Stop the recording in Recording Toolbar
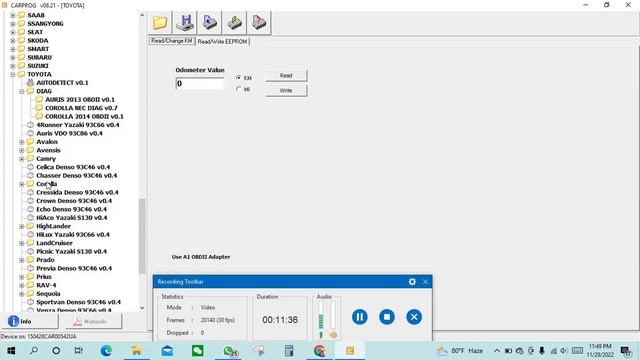 [x=387, y=317]
